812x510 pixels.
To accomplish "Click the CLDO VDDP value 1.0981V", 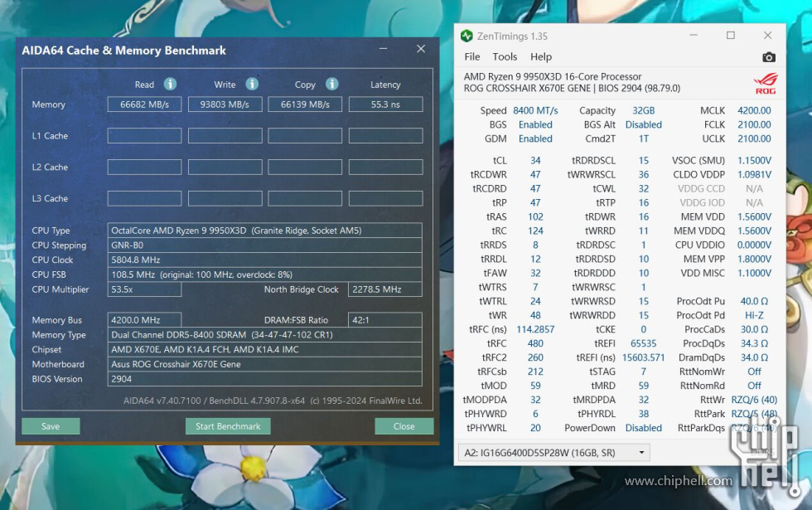I will 754,174.
